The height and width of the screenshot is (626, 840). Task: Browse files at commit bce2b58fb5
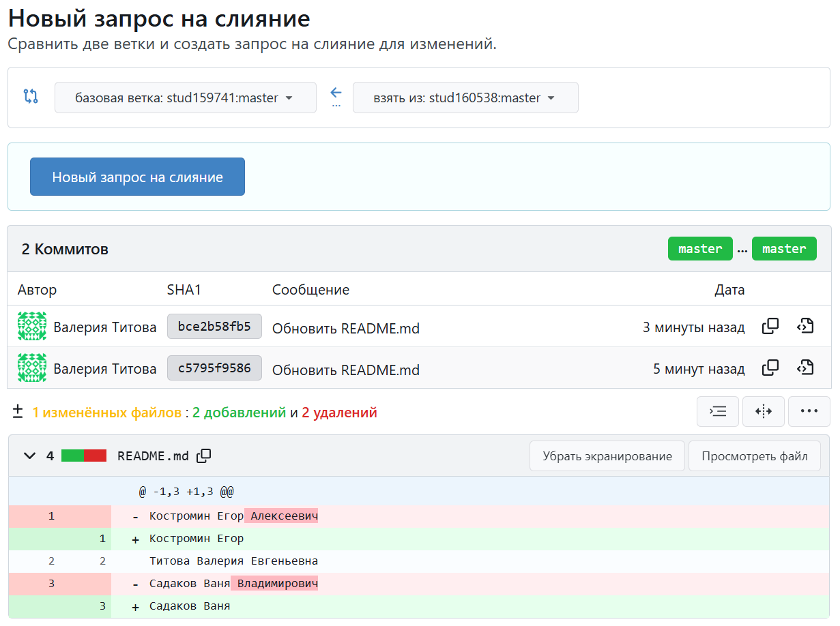point(805,327)
